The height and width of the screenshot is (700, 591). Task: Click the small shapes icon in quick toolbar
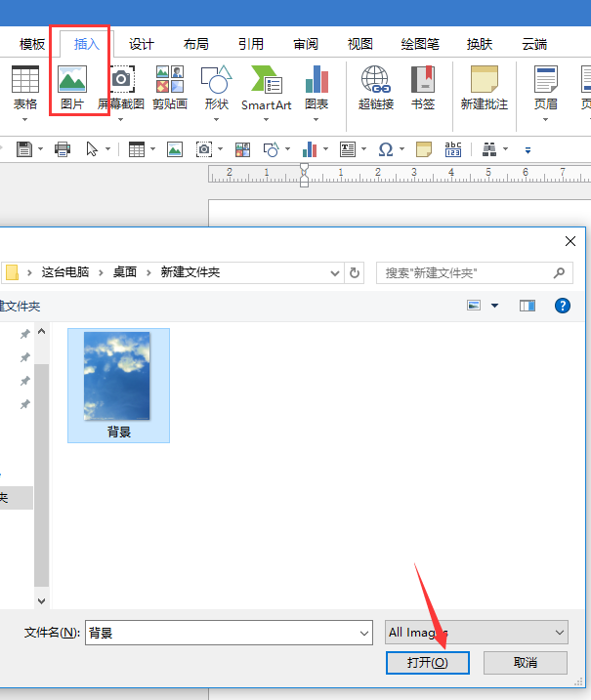272,149
